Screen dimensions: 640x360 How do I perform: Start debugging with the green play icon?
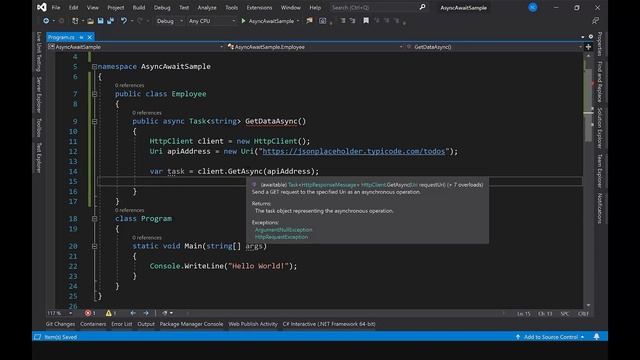243,21
